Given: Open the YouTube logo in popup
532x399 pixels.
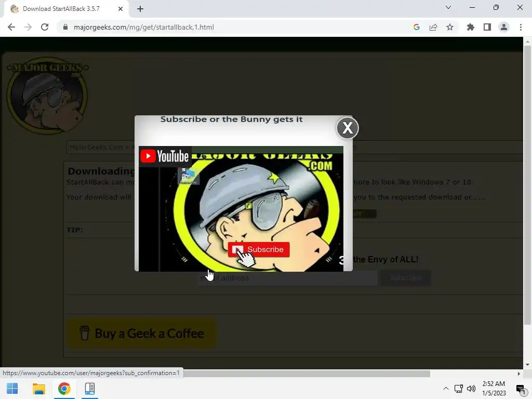Looking at the screenshot, I should pyautogui.click(x=165, y=156).
